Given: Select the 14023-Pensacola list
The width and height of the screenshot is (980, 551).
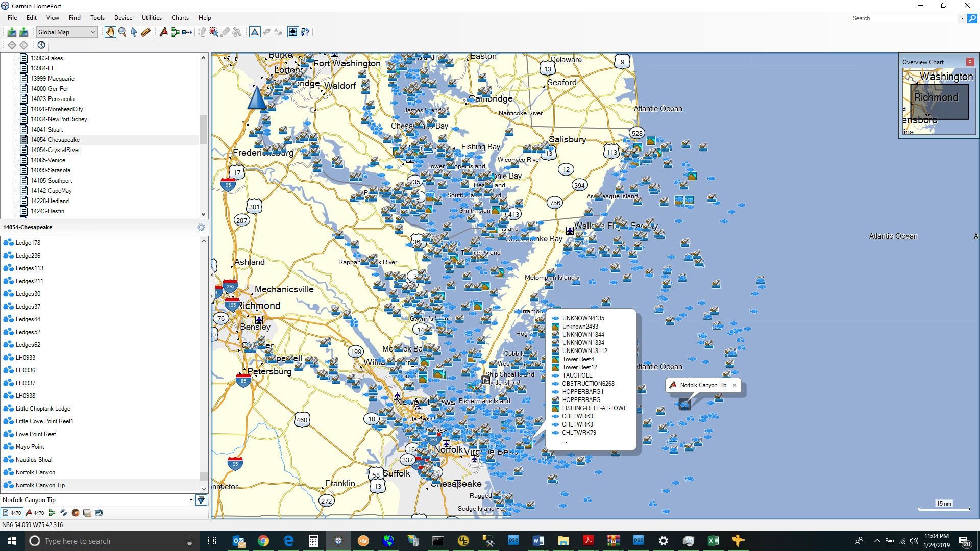Looking at the screenshot, I should pyautogui.click(x=52, y=99).
